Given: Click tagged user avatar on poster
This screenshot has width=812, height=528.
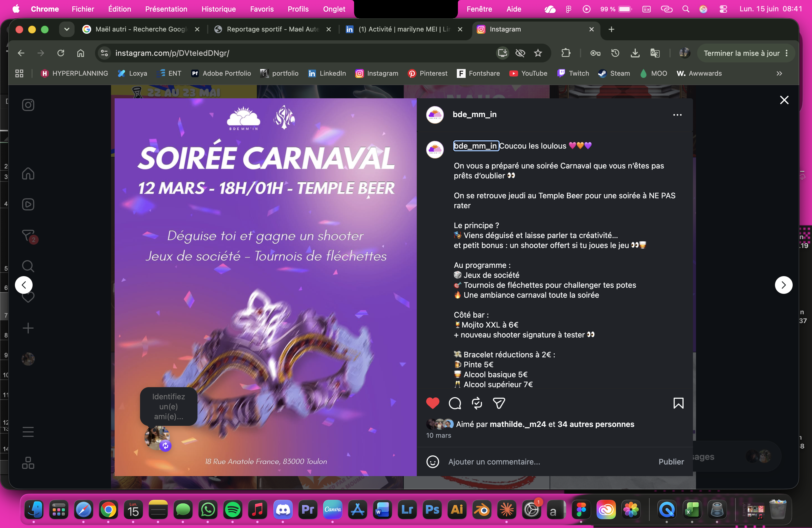Looking at the screenshot, I should [157, 438].
